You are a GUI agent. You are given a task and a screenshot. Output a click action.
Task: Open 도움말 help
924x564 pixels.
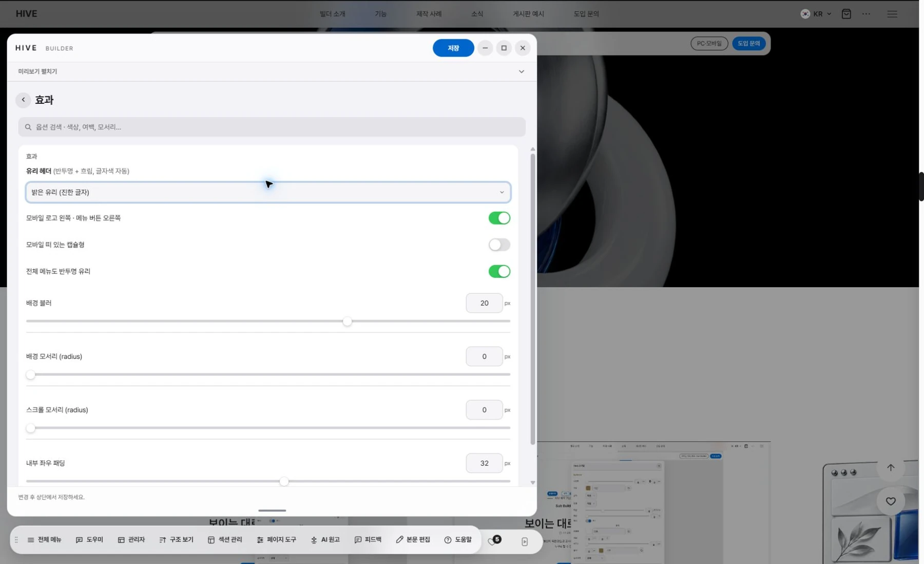[458, 540]
